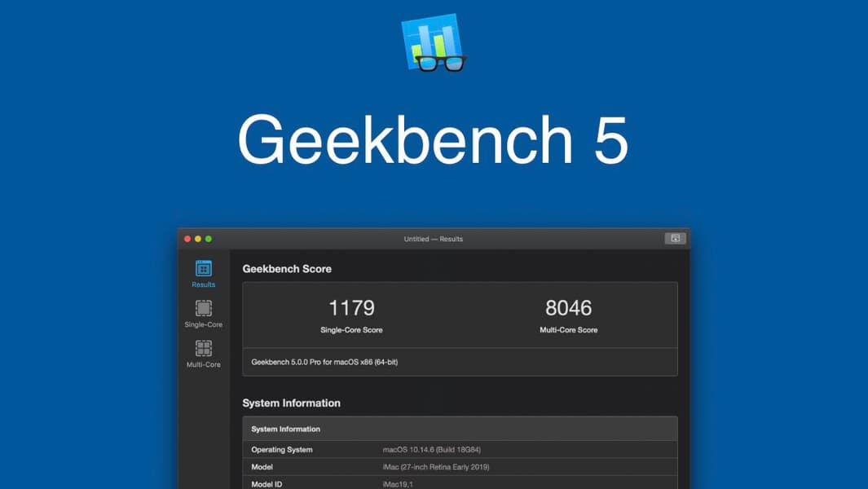This screenshot has height=489, width=868.
Task: Select macOS 10.14.6 (Build 18G84) value
Action: [x=432, y=450]
